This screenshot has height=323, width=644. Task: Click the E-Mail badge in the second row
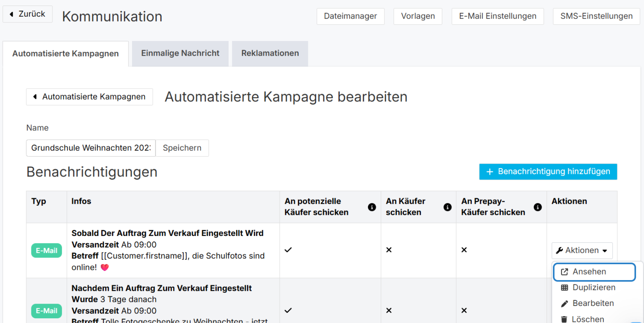(x=47, y=311)
